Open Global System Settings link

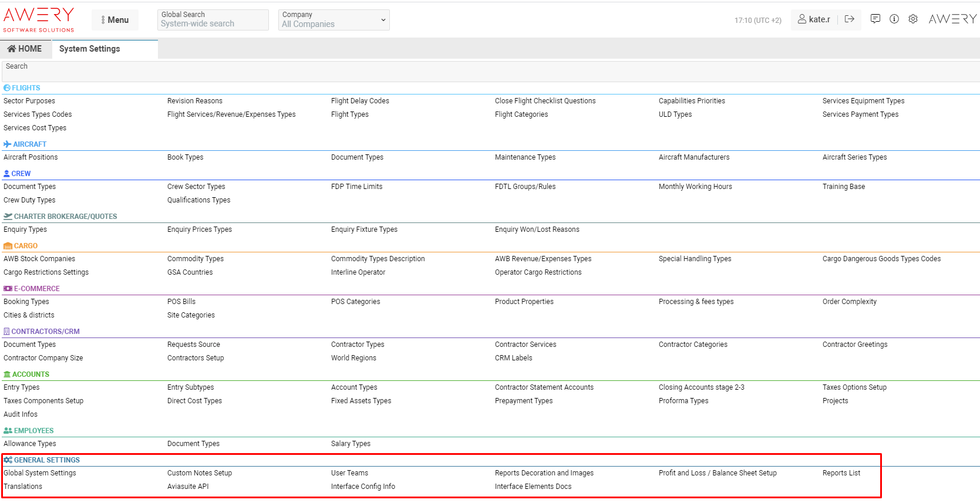(x=40, y=473)
